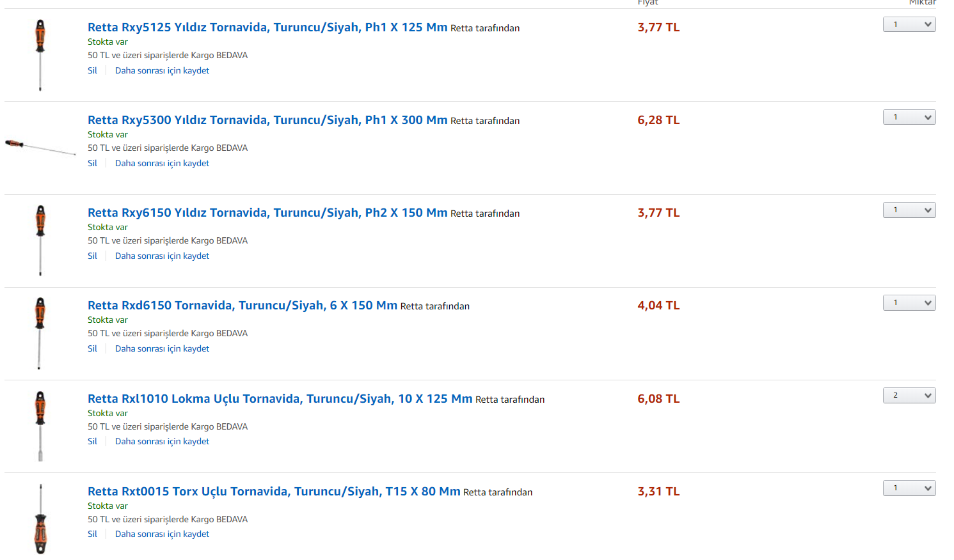Screen dimensions: 954x560
Task: Click the Rxy6150 Ph2 screwdriver thumbnail
Action: tap(40, 240)
